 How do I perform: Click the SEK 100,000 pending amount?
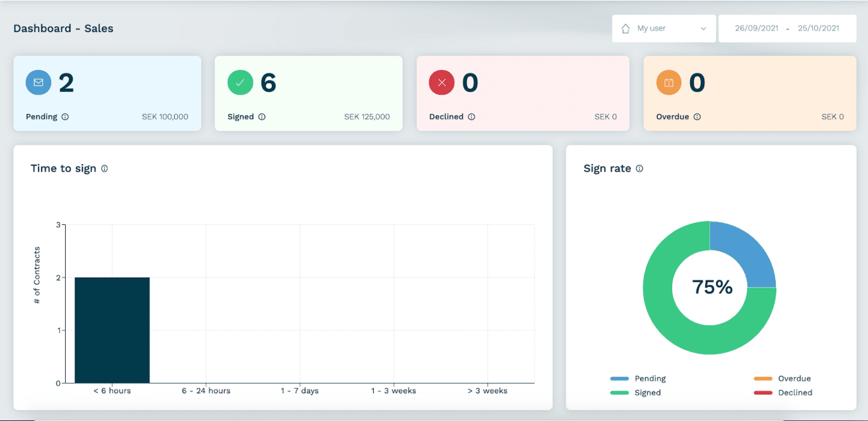[x=165, y=117]
